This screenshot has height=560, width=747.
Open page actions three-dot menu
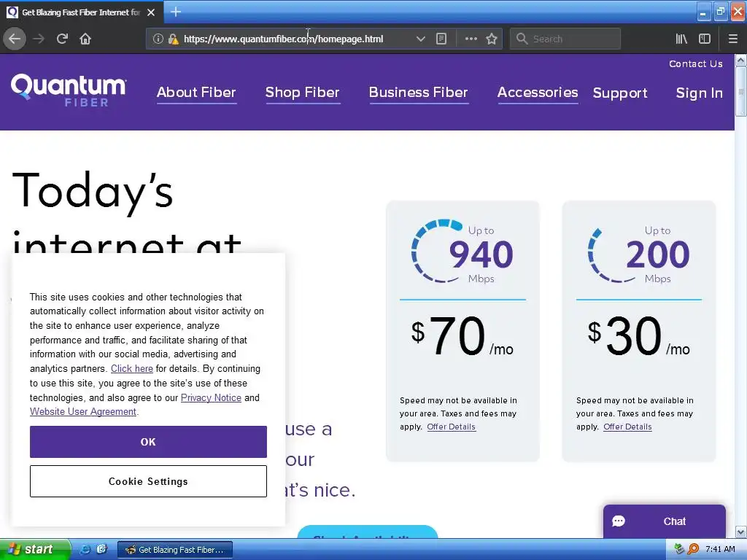coord(471,39)
